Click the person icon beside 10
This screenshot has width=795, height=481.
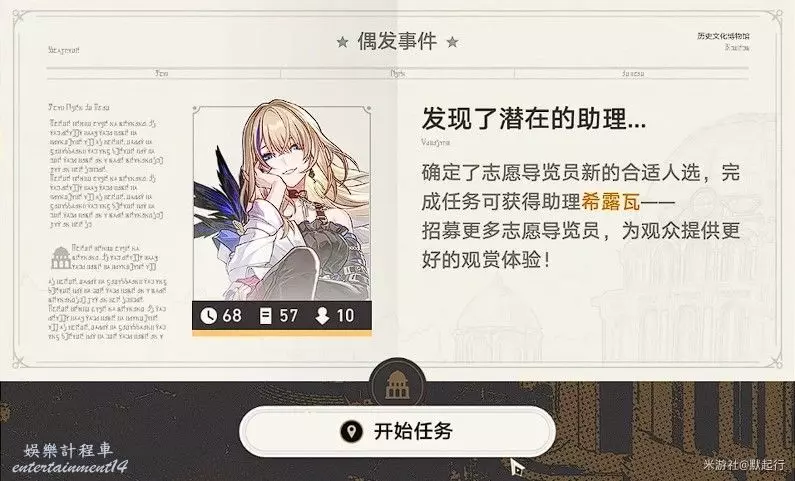[x=322, y=316]
